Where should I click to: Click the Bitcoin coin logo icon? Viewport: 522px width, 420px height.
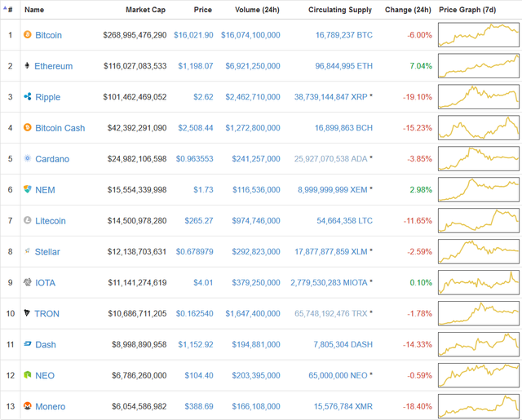click(x=28, y=35)
